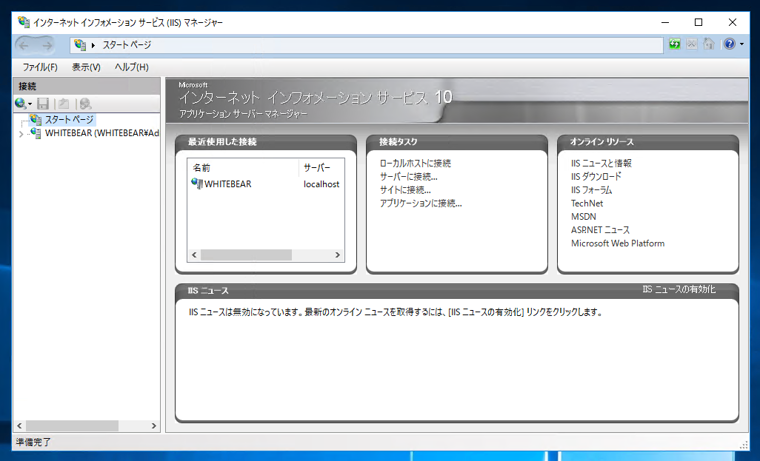Click the connections pane scrollbar left arrow
Viewport: 760px width, 461px height.
click(19, 426)
